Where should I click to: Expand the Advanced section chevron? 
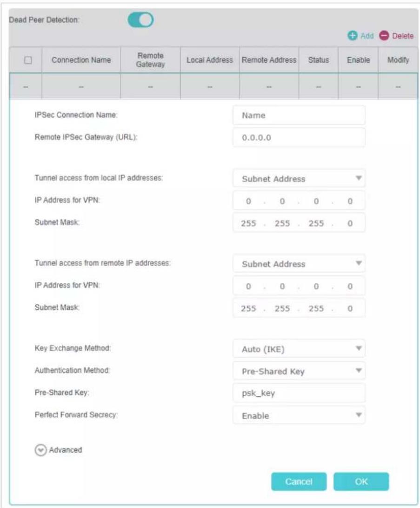pos(40,450)
